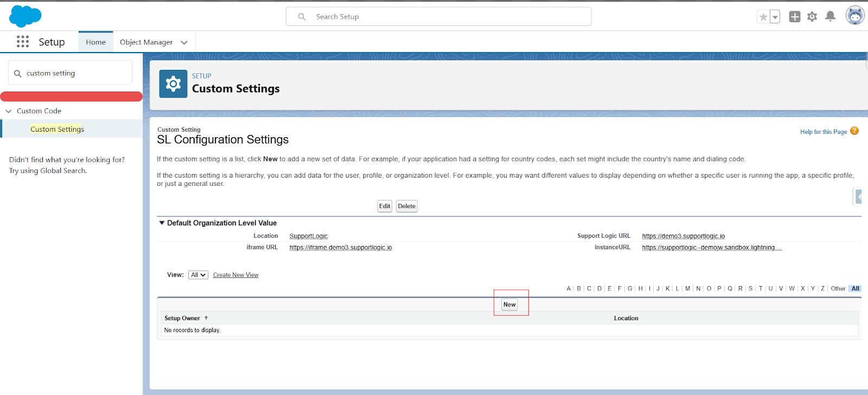The width and height of the screenshot is (868, 395).
Task: Open the Setup gear menu
Action: pyautogui.click(x=812, y=17)
